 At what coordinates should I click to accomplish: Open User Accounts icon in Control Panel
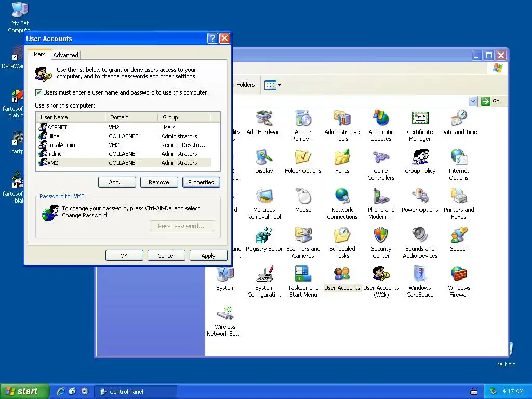(x=342, y=278)
